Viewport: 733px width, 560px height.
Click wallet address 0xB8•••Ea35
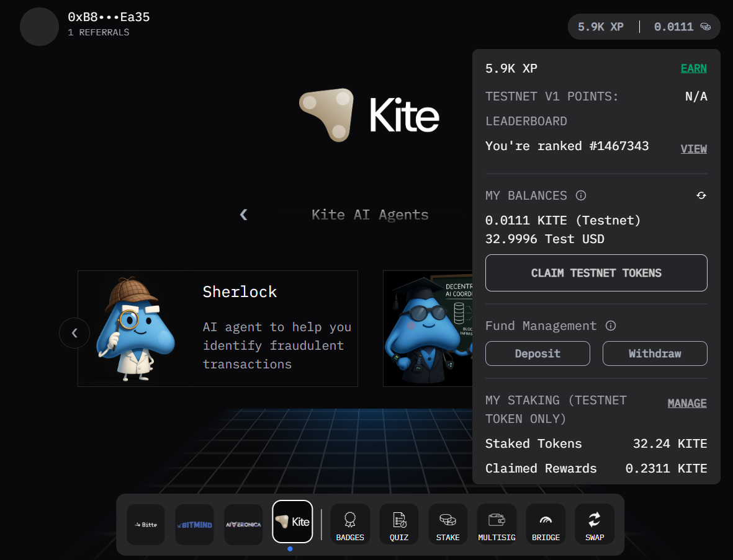coord(109,17)
